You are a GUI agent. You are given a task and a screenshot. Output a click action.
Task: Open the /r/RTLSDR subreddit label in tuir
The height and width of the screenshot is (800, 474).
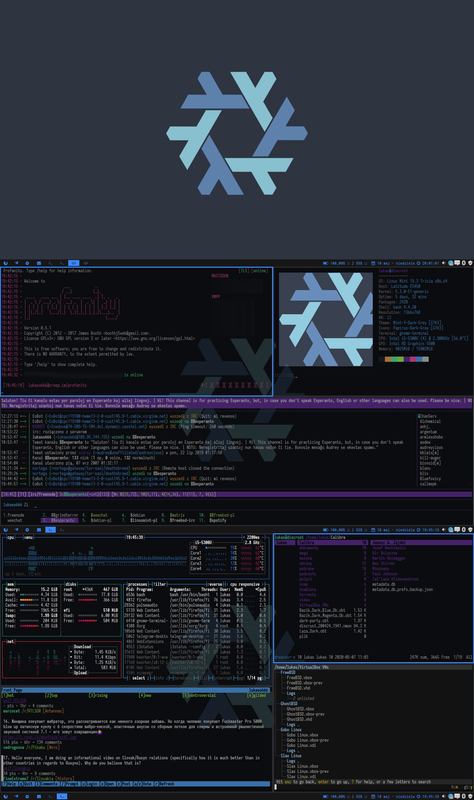[x=33, y=711]
